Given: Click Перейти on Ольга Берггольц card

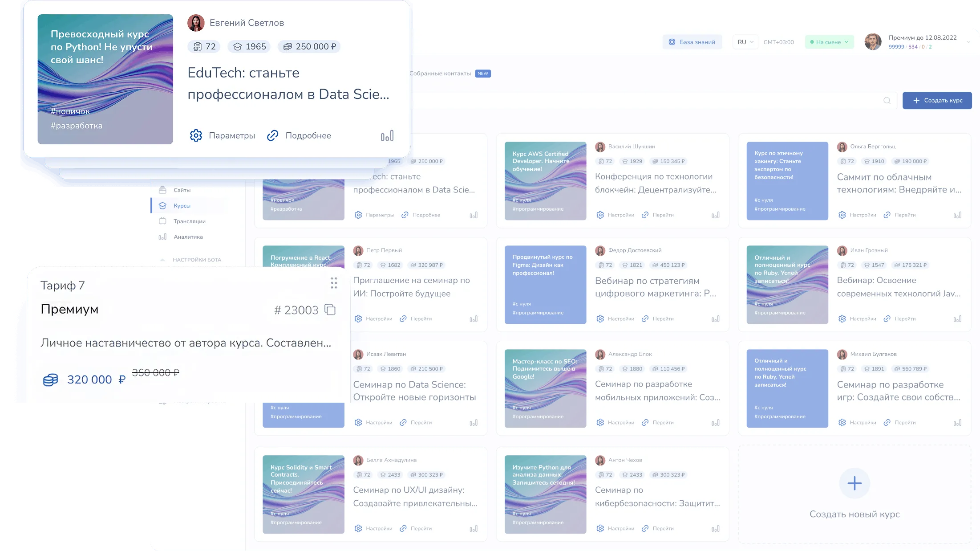Looking at the screenshot, I should (x=900, y=215).
